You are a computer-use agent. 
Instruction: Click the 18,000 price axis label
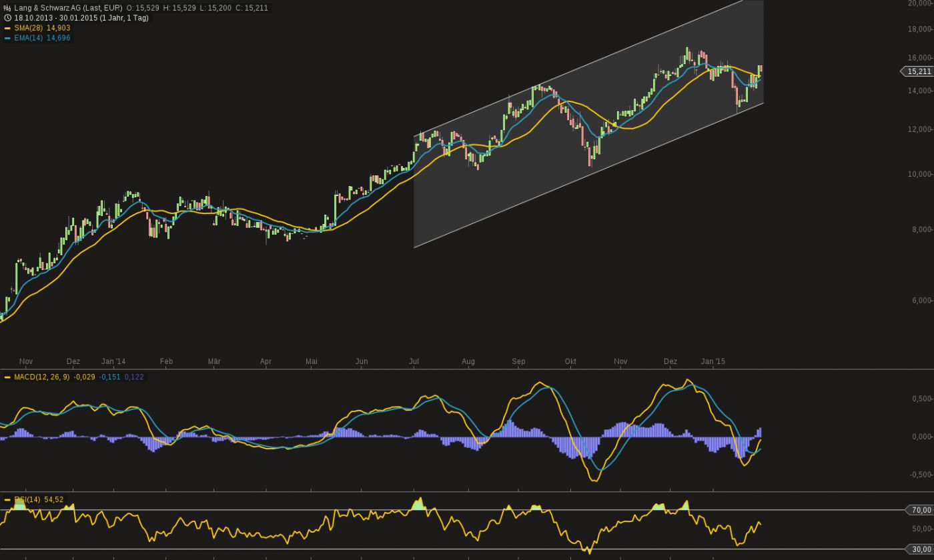click(919, 29)
